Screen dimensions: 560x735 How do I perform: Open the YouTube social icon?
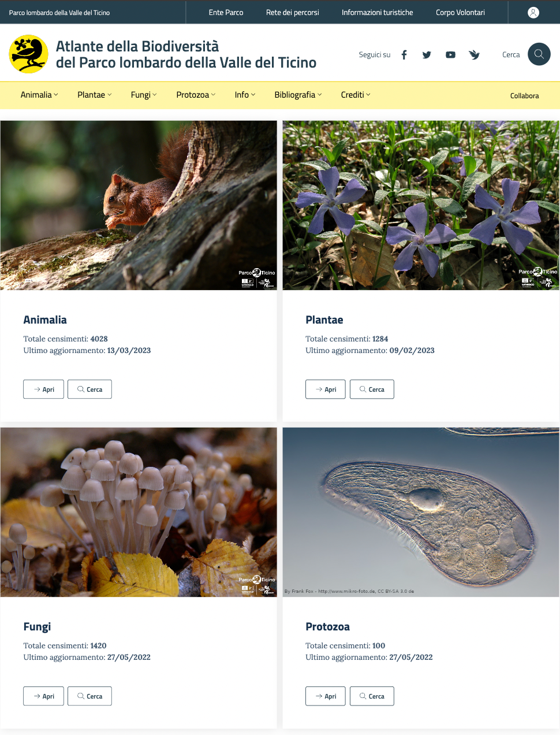pyautogui.click(x=450, y=55)
